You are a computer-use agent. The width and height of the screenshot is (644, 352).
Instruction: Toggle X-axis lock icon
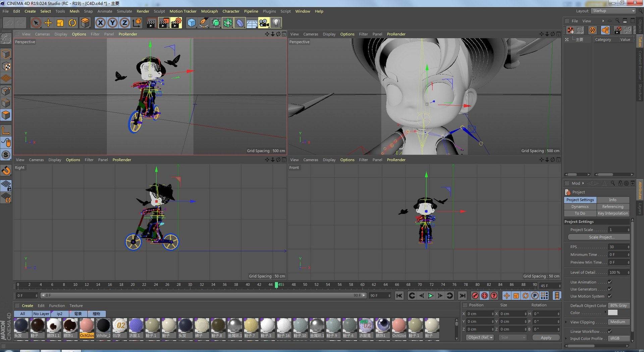pos(100,23)
